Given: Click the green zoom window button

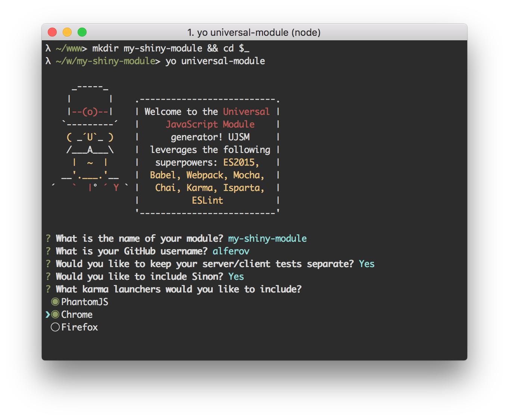Looking at the screenshot, I should pos(82,32).
